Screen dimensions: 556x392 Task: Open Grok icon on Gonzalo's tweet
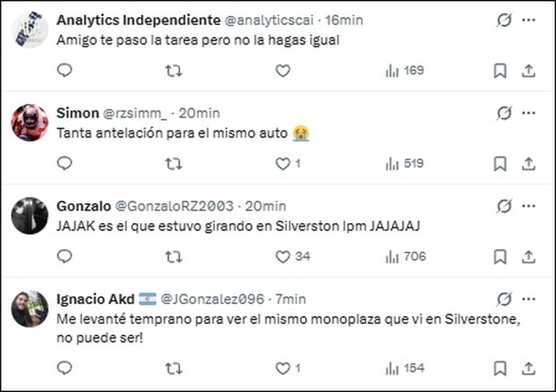click(x=504, y=206)
